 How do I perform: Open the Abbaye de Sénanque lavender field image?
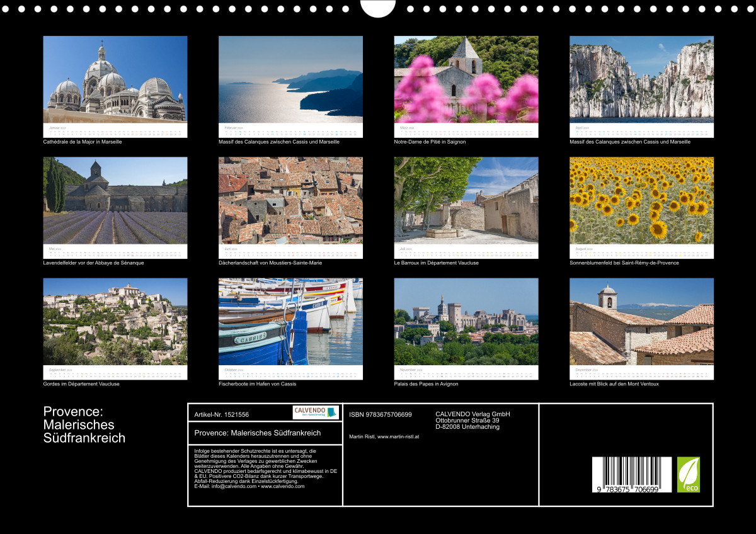(115, 200)
